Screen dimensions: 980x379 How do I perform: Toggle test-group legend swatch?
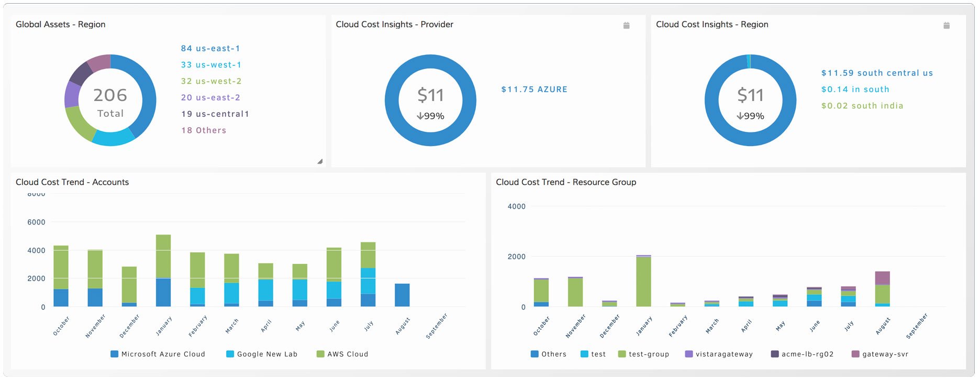pos(622,354)
